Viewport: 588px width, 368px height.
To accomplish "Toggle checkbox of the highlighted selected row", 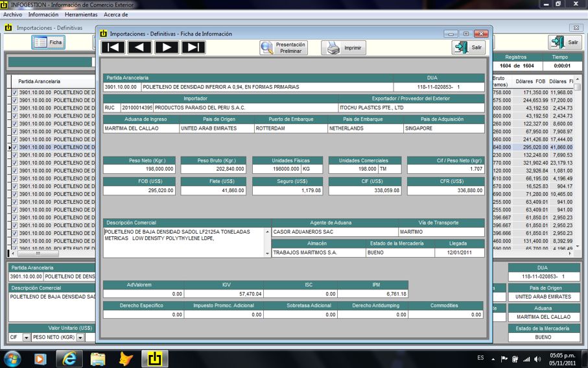I will pos(14,147).
